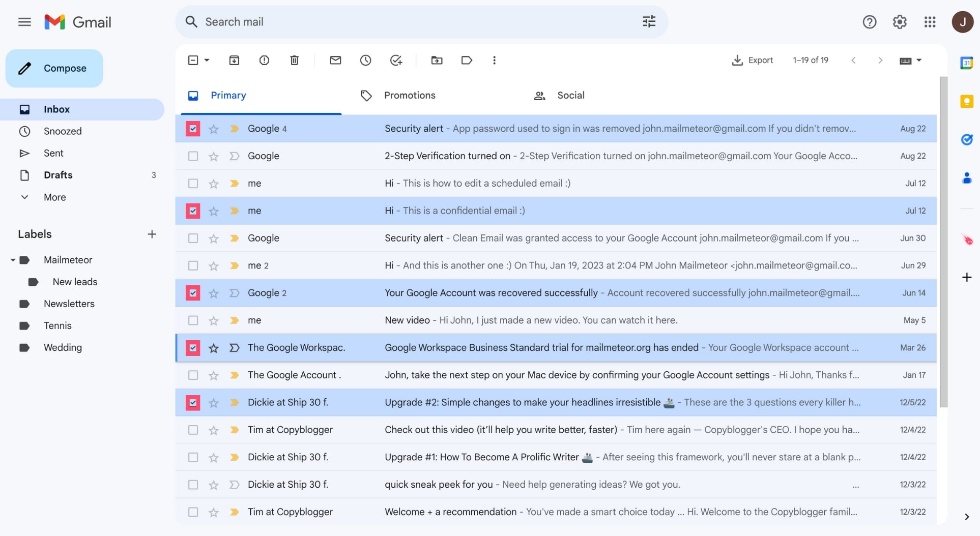The width and height of the screenshot is (980, 536).
Task: Open the Move to folder icon
Action: pos(437,60)
